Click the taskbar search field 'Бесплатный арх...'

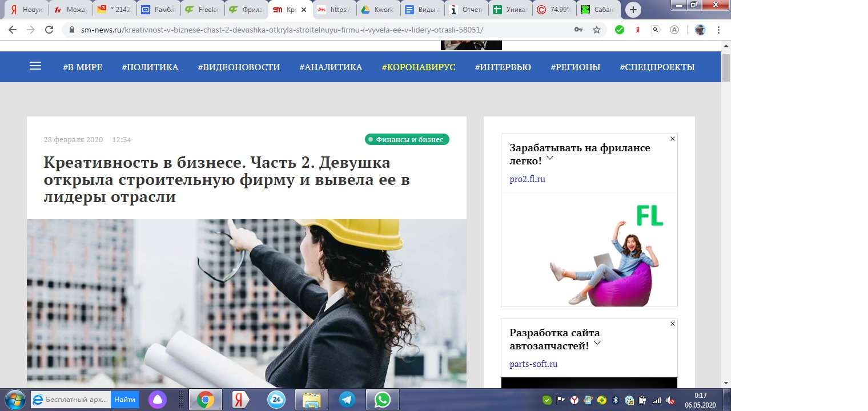71,400
